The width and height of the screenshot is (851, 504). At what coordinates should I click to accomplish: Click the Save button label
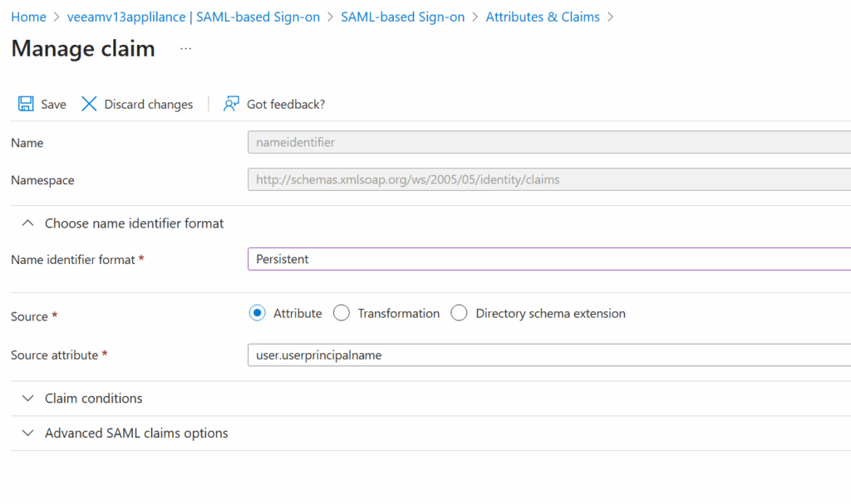click(x=53, y=105)
